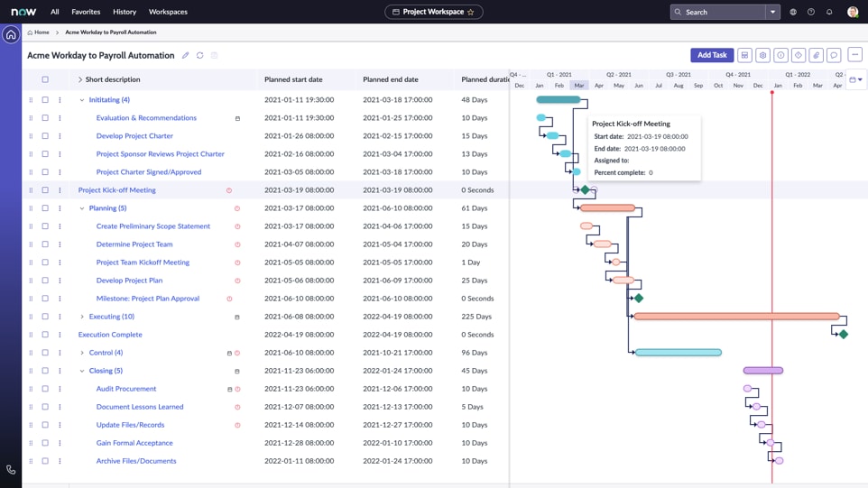This screenshot has height=488, width=868.
Task: Open row menu for Archive Files/Documents
Action: pyautogui.click(x=60, y=461)
